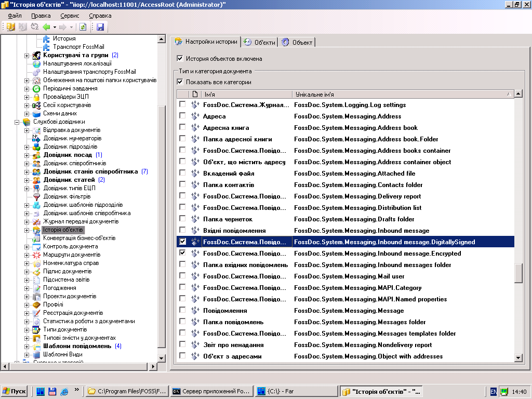Expand the Історія об'єктів node
532x399 pixels.
tap(27, 230)
